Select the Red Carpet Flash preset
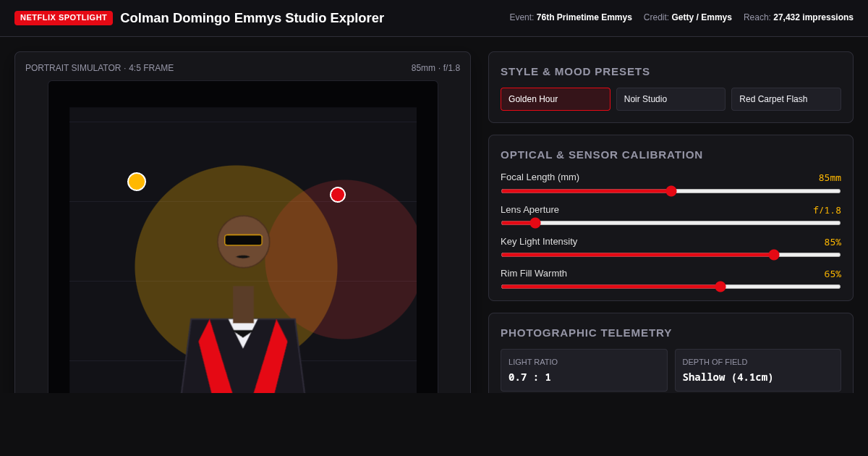Viewport: 868px width, 456px height. tap(786, 99)
